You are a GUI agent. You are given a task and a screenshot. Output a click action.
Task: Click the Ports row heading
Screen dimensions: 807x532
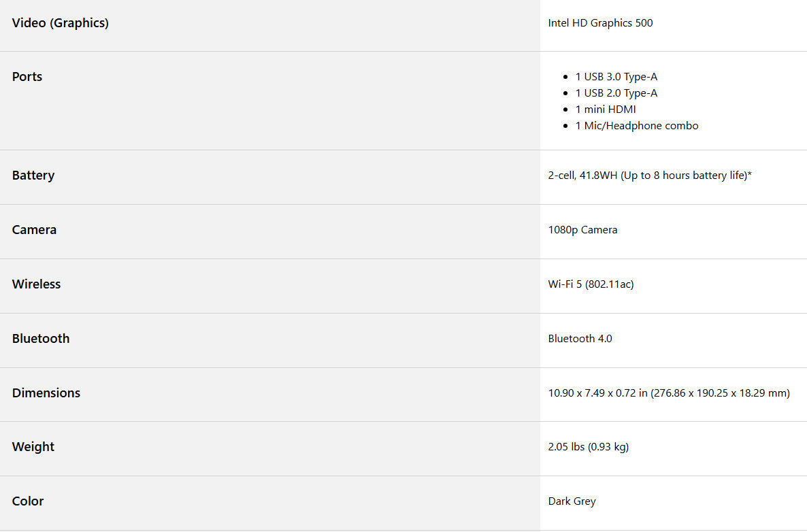click(x=27, y=77)
